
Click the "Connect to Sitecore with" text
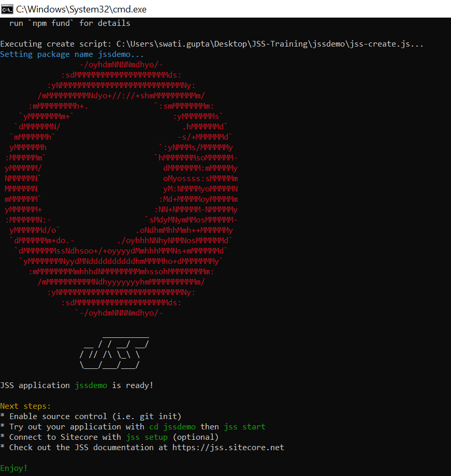point(65,437)
